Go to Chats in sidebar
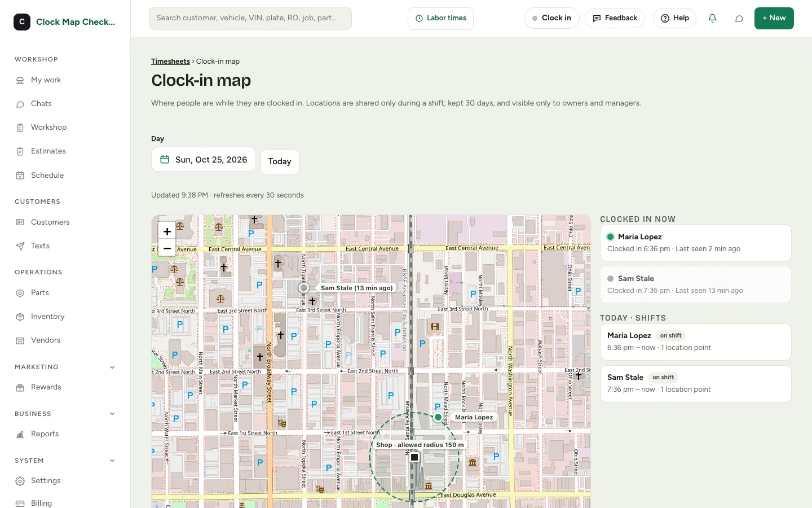This screenshot has height=508, width=812. click(x=65, y=104)
